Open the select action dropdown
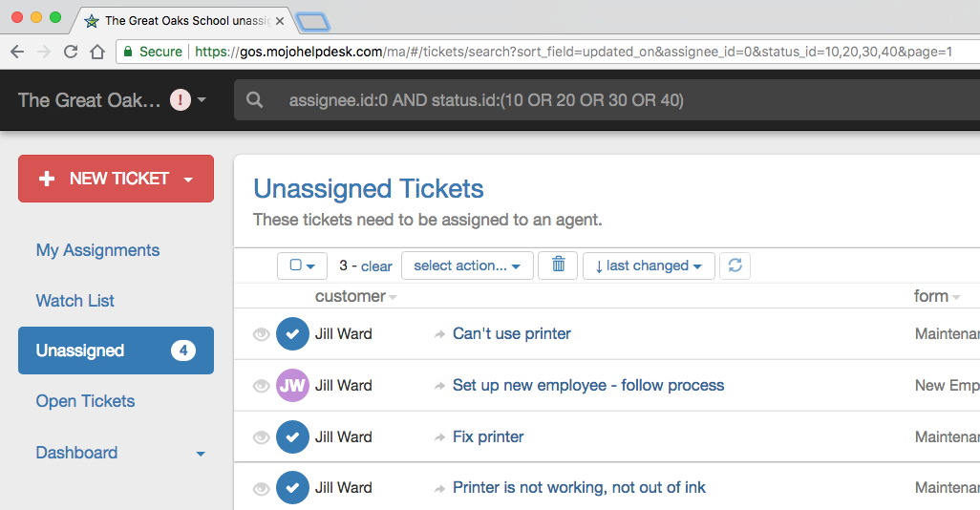 click(466, 266)
